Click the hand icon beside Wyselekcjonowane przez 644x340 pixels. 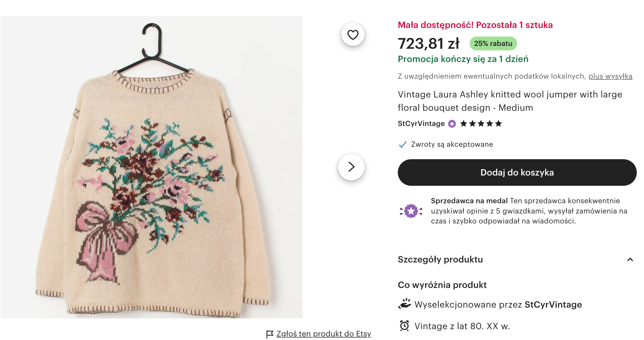coord(404,304)
